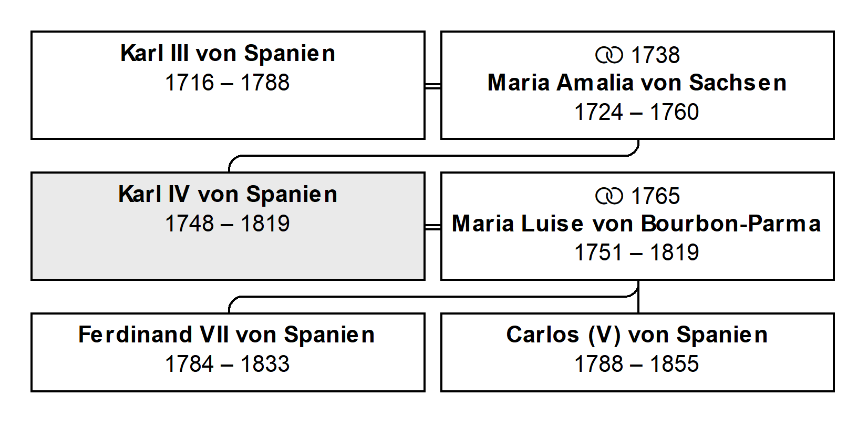
Task: Open Maria Luise von Bourbon-Parma name
Action: [636, 224]
